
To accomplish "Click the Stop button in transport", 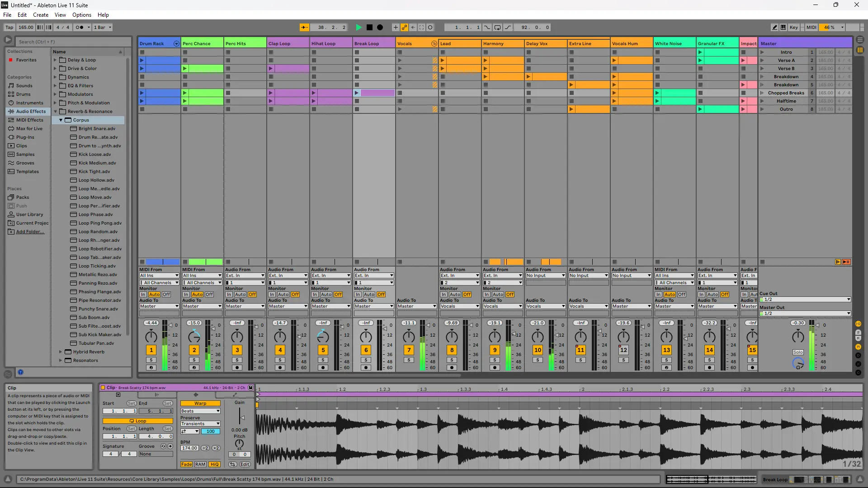I will (369, 28).
